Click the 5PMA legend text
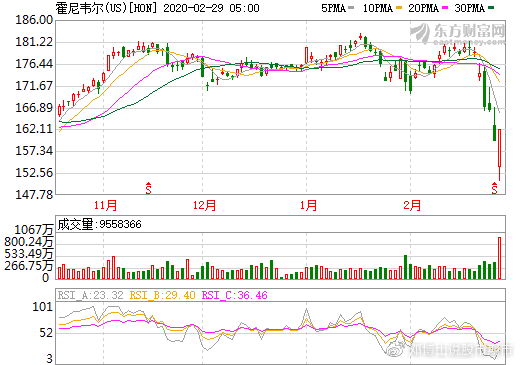Screen dimensions: 520x365 pos(333,8)
